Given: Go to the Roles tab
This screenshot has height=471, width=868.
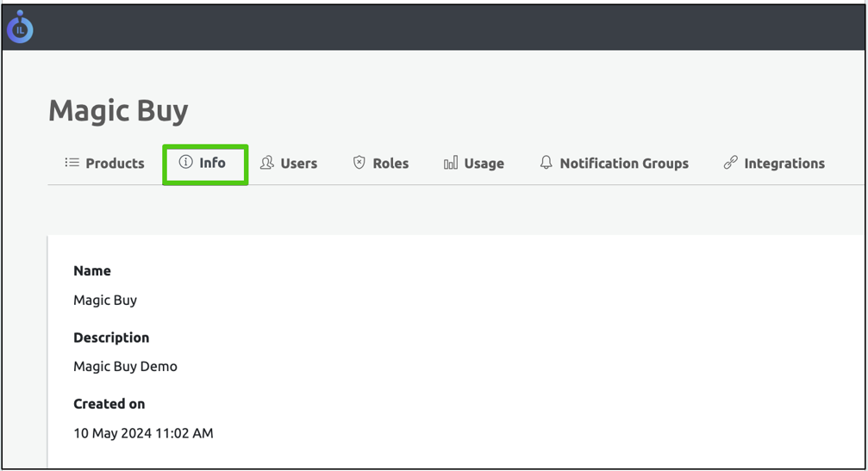Looking at the screenshot, I should [x=390, y=164].
